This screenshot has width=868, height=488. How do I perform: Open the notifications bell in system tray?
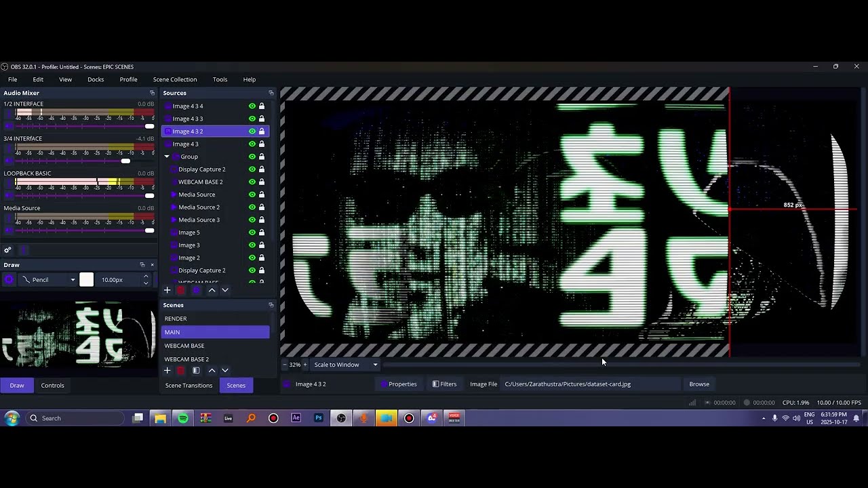[x=856, y=418]
